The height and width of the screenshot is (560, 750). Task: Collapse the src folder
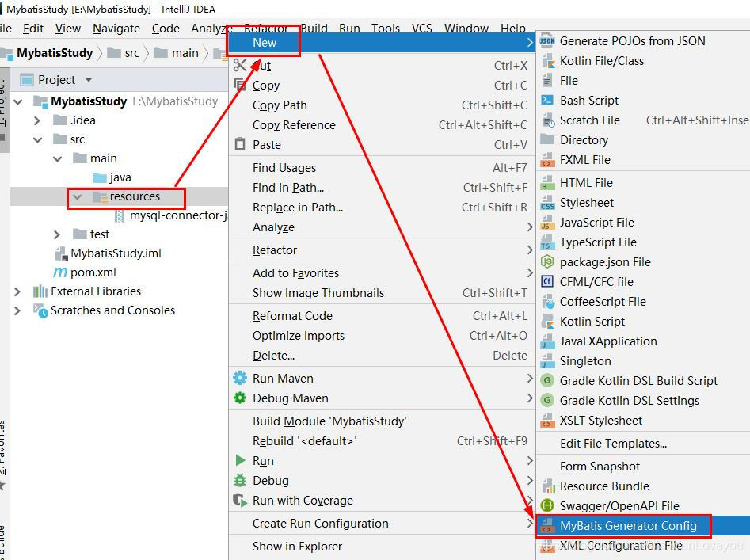click(38, 139)
